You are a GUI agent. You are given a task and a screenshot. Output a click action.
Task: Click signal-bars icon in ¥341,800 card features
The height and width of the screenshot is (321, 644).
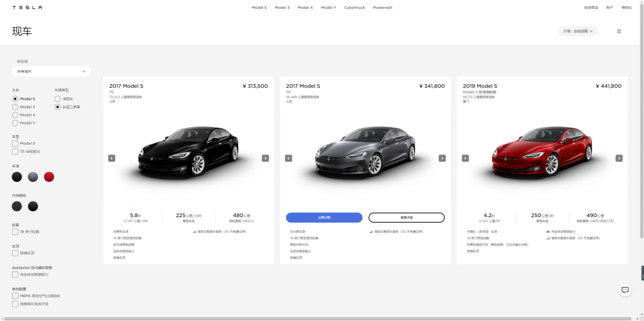(x=371, y=232)
